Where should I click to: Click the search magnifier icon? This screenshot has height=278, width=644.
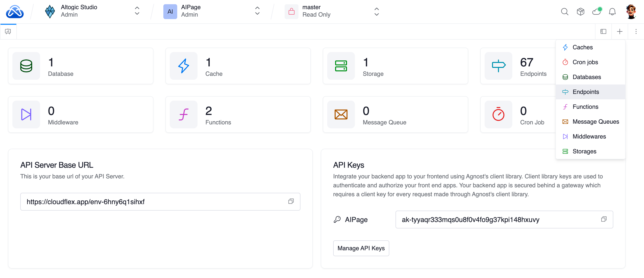tap(565, 11)
